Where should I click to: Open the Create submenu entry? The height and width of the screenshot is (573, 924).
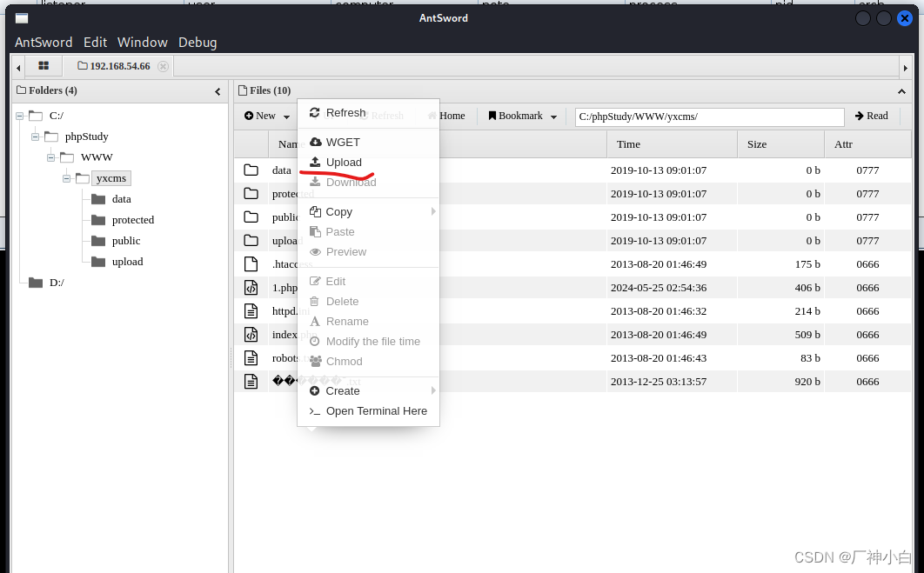[343, 390]
